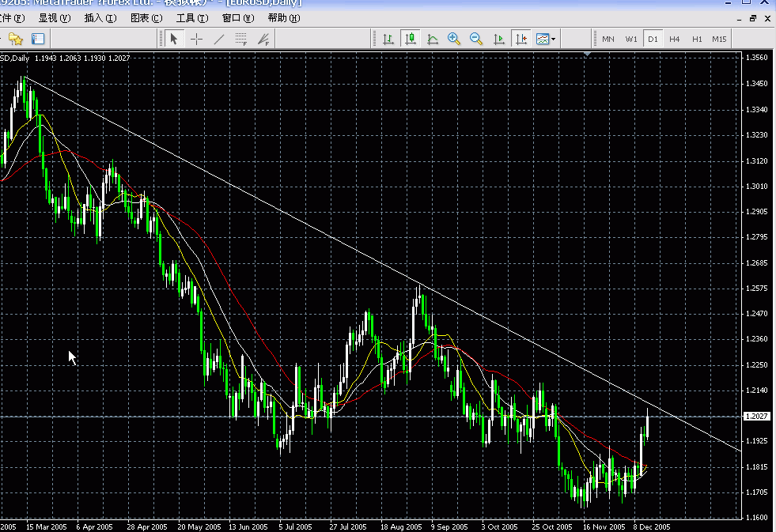Open the 窗口(W) Window menu
The width and height of the screenshot is (776, 532).
point(238,18)
